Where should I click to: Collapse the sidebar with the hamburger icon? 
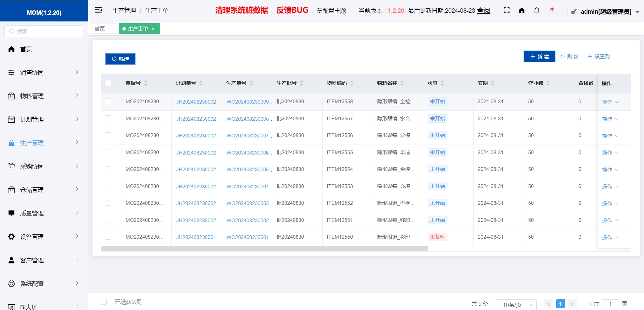click(98, 10)
